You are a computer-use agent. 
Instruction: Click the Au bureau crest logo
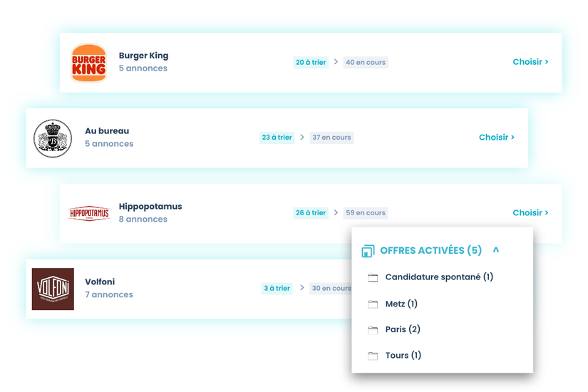coord(53,138)
